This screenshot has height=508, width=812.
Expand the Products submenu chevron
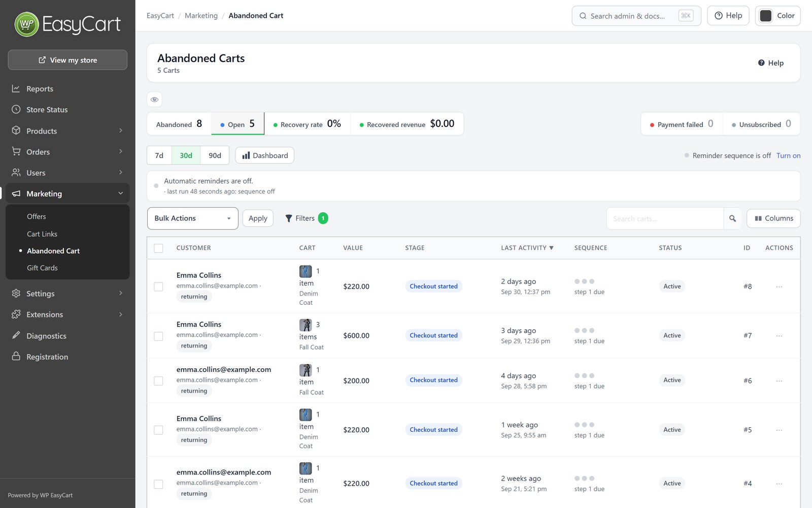tap(121, 131)
